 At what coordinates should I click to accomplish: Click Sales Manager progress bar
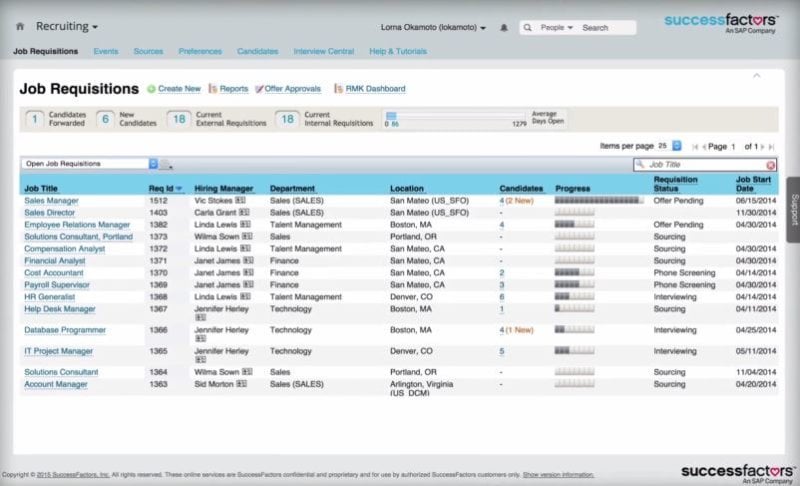(599, 200)
